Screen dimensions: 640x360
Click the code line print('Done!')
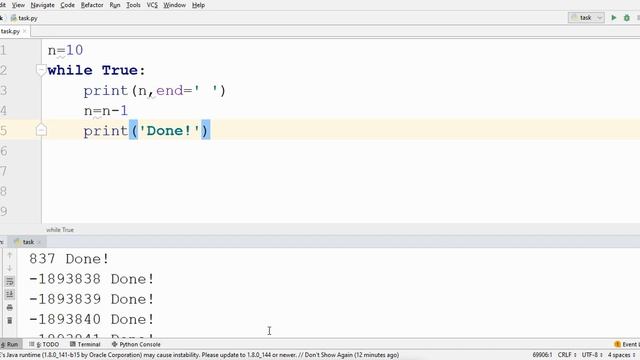(147, 131)
